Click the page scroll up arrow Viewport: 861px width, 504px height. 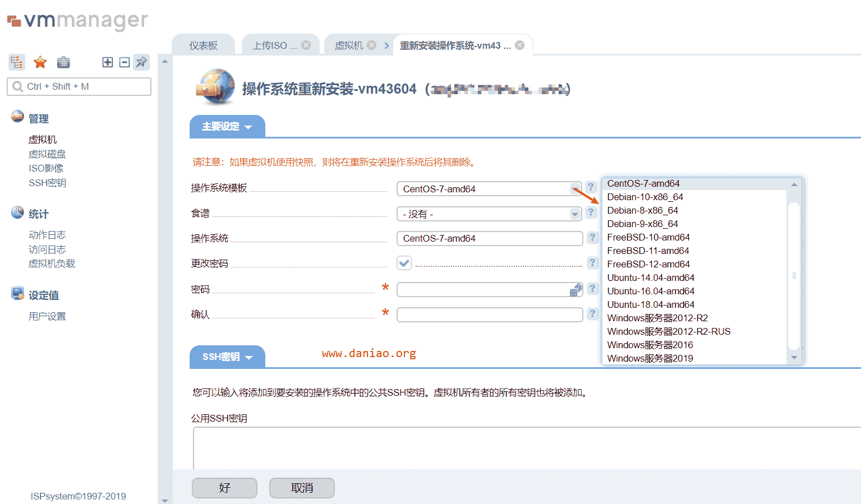[165, 61]
